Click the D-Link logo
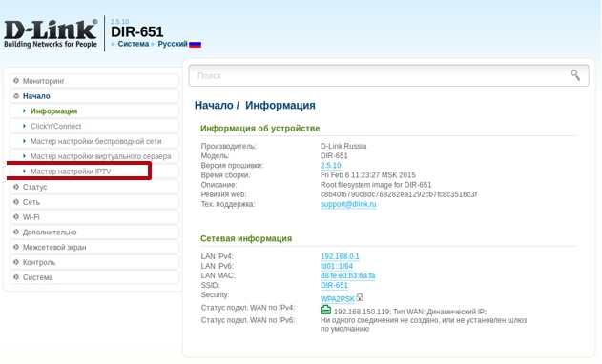This screenshot has height=364, width=602. tap(51, 33)
